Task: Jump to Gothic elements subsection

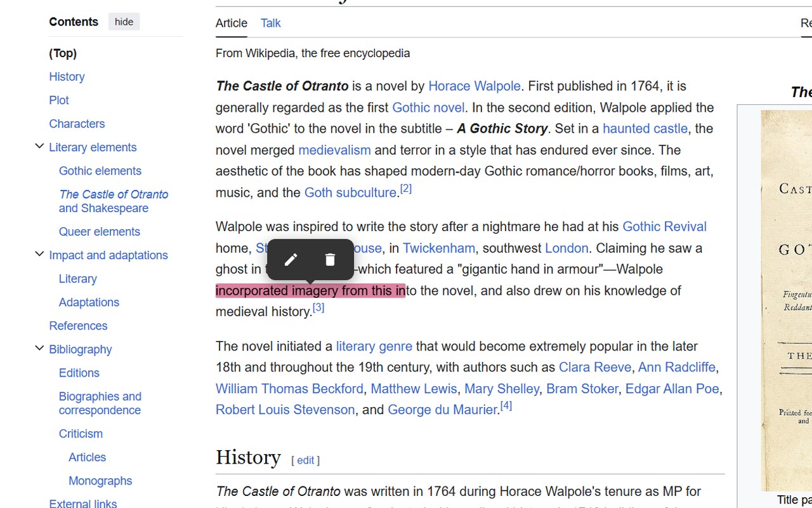Action: (100, 171)
